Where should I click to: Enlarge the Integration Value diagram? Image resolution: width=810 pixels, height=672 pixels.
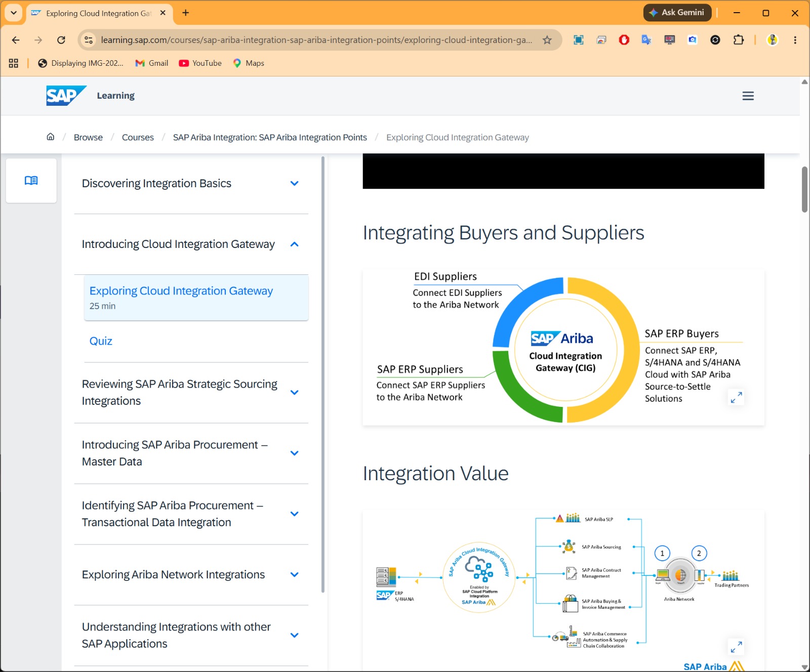(x=736, y=647)
